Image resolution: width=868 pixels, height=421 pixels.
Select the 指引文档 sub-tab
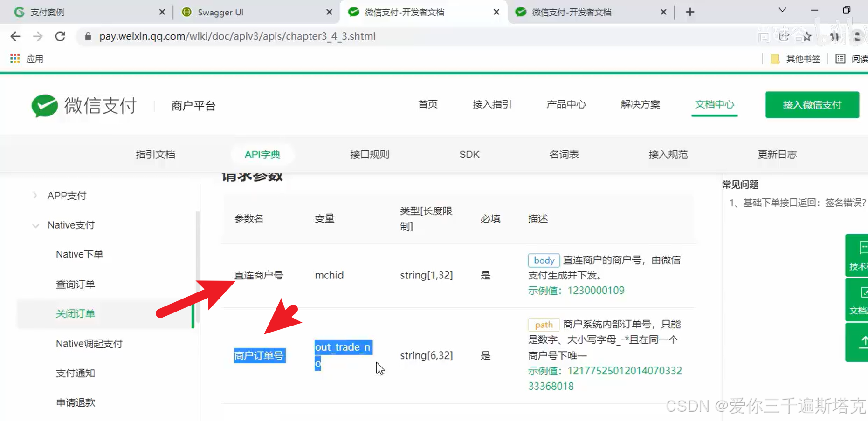click(155, 155)
